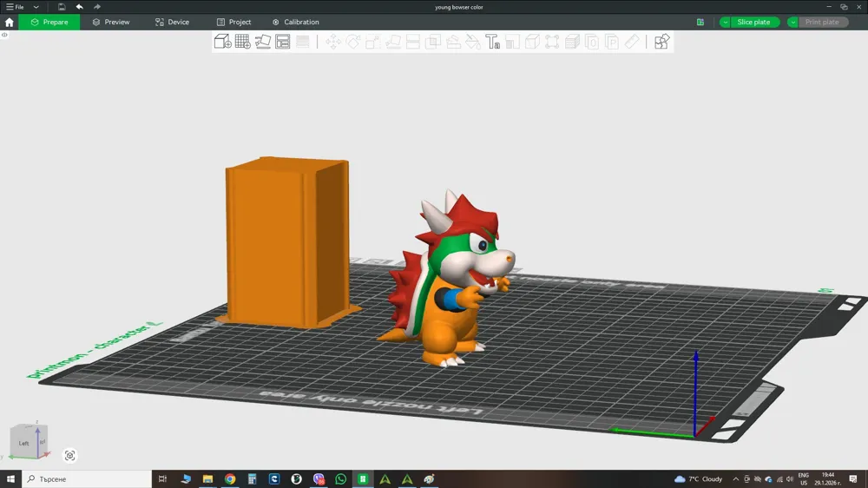Screen dimensions: 868x488
Task: Click the Add model cube icon
Action: pos(222,42)
